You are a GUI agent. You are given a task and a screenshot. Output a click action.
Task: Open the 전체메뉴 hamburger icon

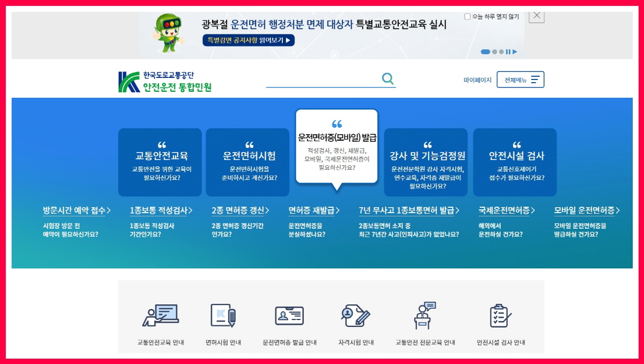coord(535,78)
